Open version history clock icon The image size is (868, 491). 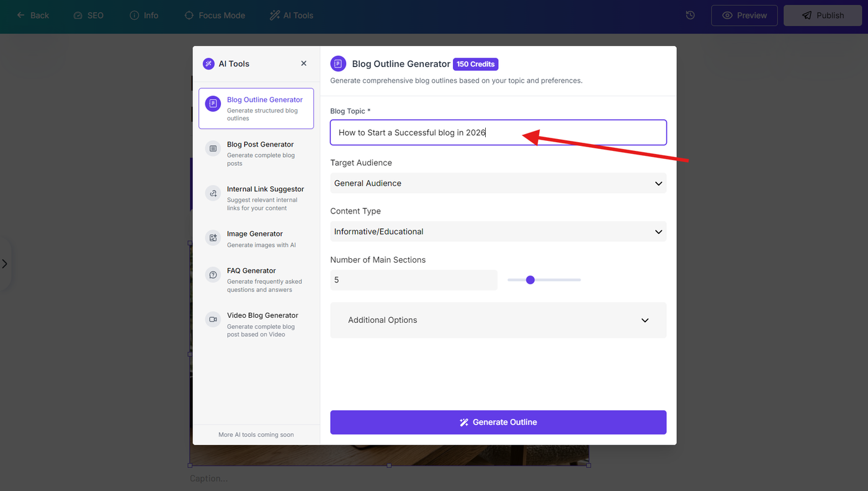[x=690, y=15]
